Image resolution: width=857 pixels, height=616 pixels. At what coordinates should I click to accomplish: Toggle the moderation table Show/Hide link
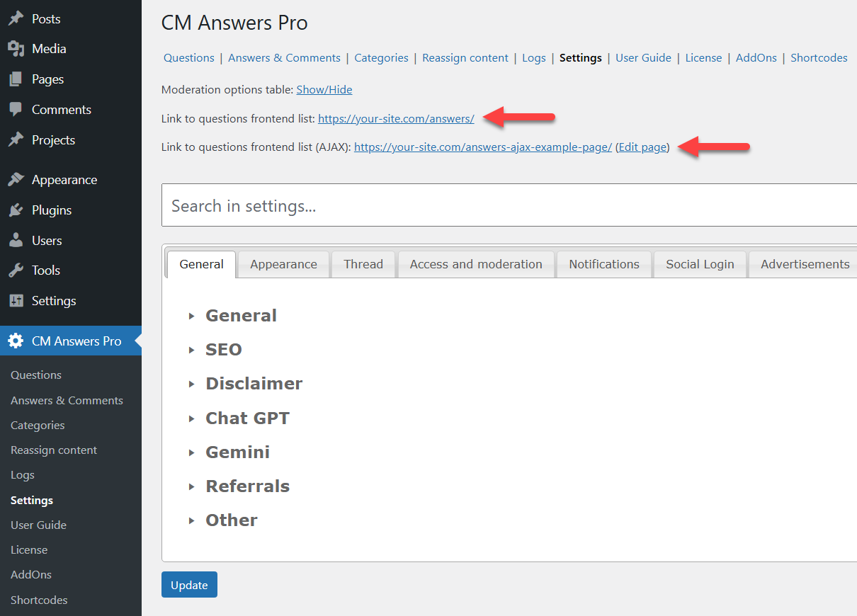pyautogui.click(x=324, y=90)
